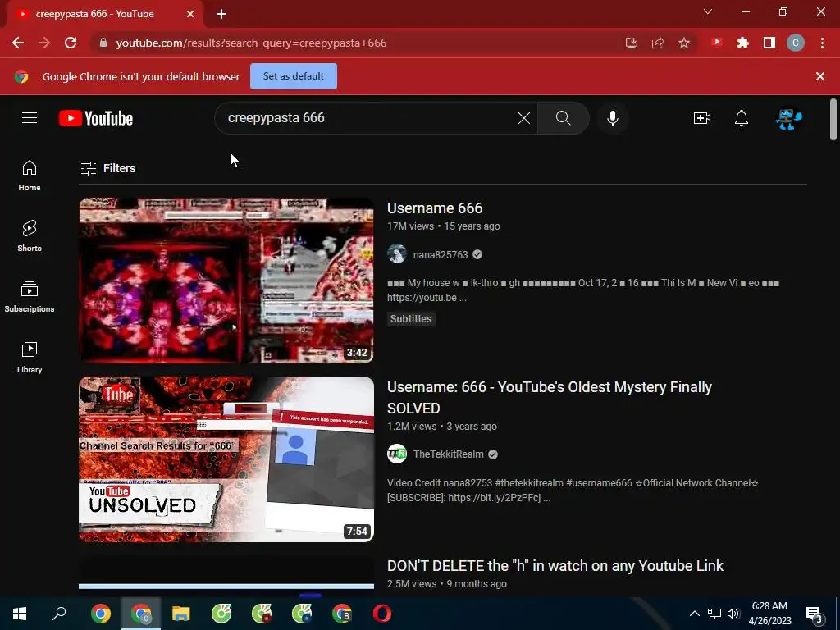Start voice search with microphone

[612, 118]
